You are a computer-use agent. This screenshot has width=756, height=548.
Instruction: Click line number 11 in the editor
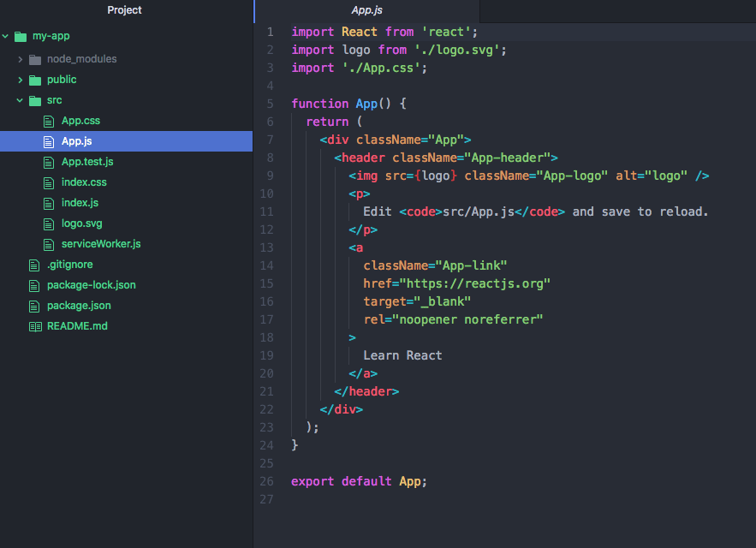(x=266, y=211)
